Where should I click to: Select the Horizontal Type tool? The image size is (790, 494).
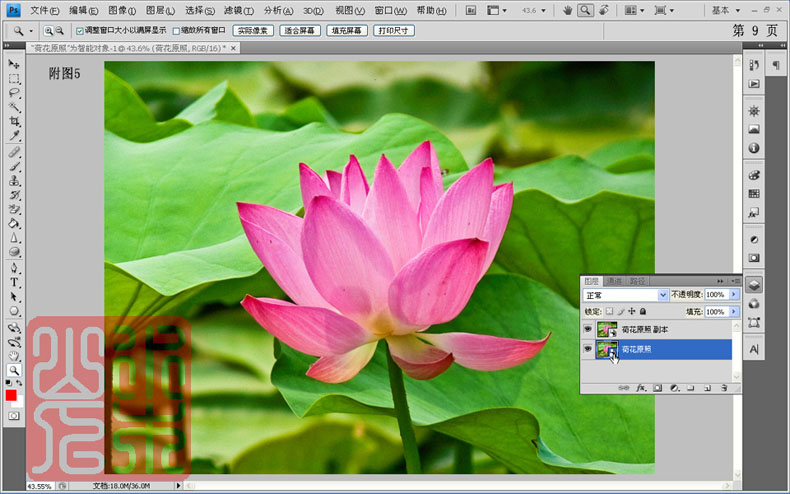tap(14, 282)
